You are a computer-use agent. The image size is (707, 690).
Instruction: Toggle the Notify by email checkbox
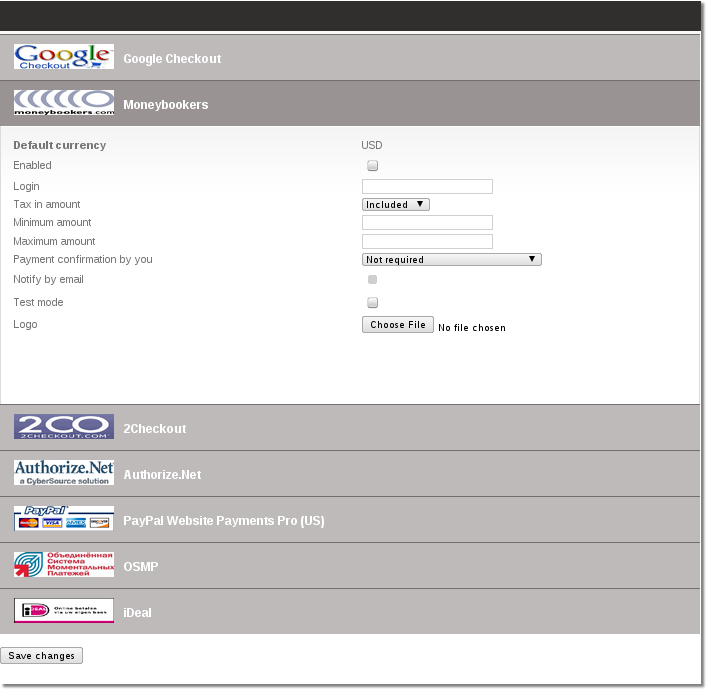click(373, 280)
